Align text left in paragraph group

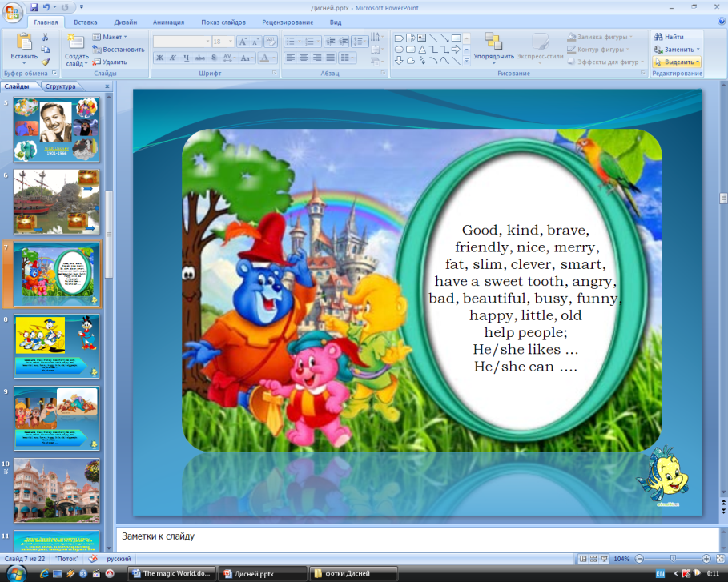(x=291, y=58)
